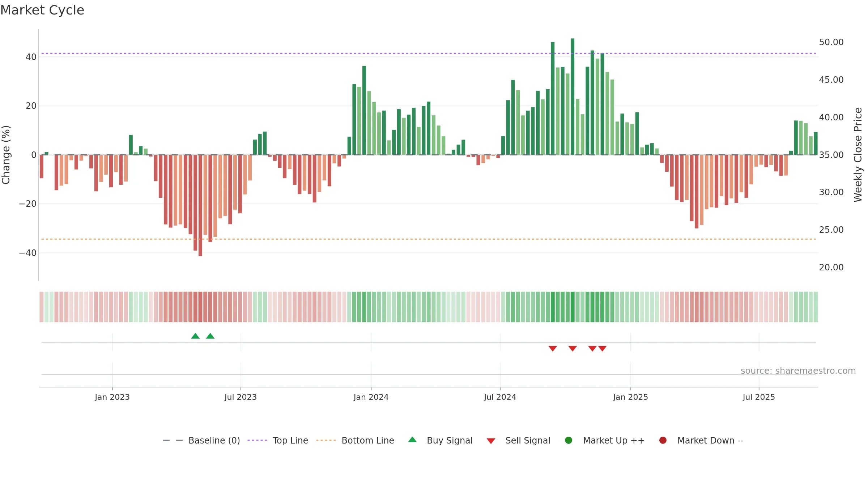868x488 pixels.
Task: Toggle the Bottom Line legend entry
Action: pyautogui.click(x=355, y=440)
